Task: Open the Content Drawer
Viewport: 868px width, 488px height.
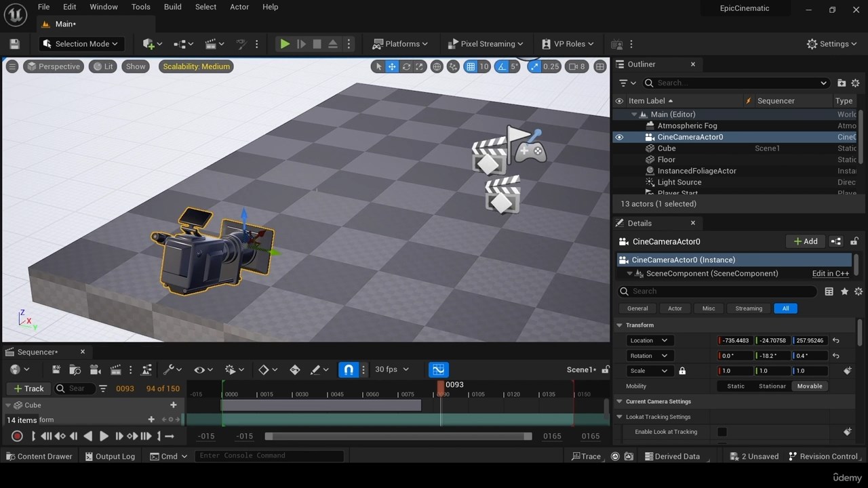Action: (x=39, y=456)
